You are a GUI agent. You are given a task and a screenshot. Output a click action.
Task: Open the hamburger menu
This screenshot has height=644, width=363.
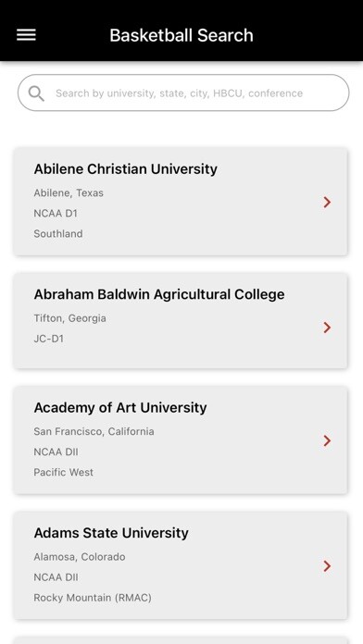click(x=26, y=35)
